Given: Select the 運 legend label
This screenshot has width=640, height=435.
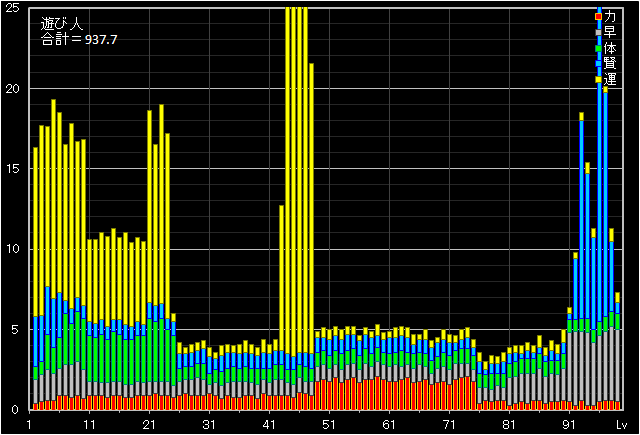Looking at the screenshot, I should tap(610, 79).
